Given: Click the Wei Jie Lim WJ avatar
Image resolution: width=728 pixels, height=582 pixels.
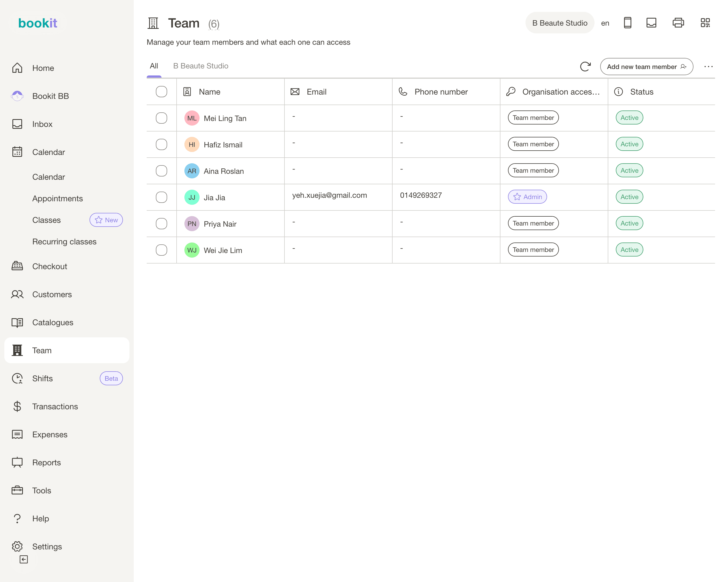Looking at the screenshot, I should click(192, 250).
